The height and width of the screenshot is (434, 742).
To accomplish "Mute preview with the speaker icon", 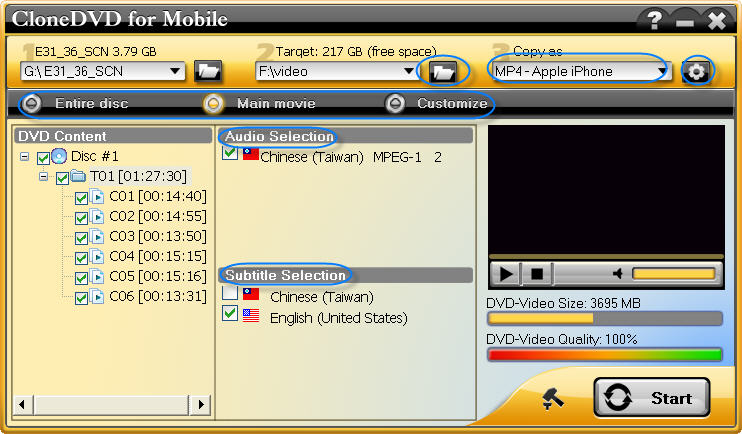I will [617, 274].
